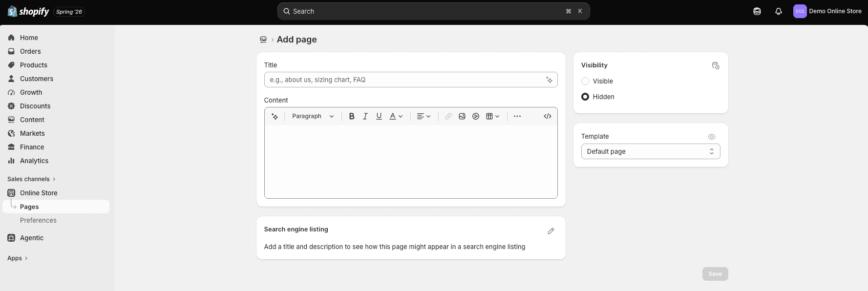Insert a video in content
The width and height of the screenshot is (868, 291).
point(476,116)
